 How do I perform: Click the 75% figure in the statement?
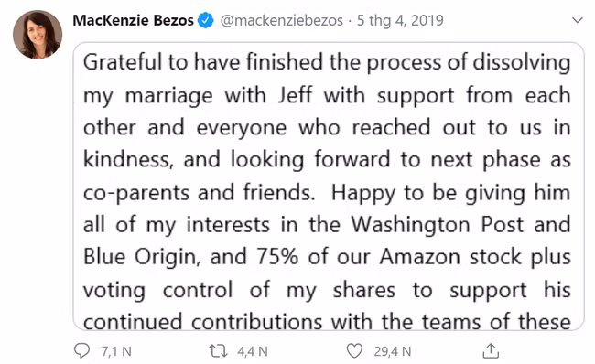[277, 257]
